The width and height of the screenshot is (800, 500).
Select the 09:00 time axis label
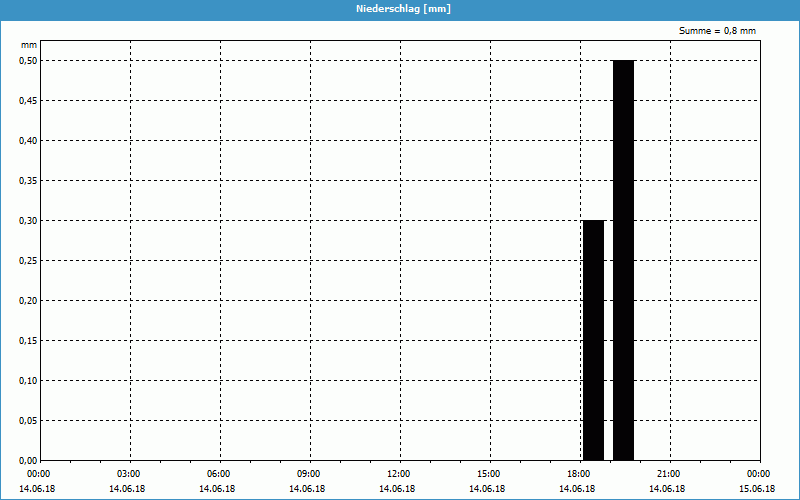pos(309,474)
